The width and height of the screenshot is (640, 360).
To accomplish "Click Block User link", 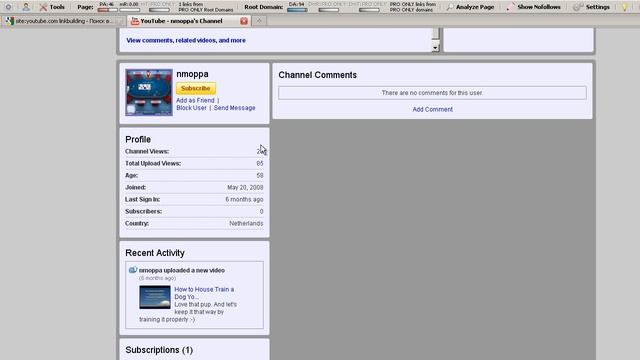I will pos(191,108).
